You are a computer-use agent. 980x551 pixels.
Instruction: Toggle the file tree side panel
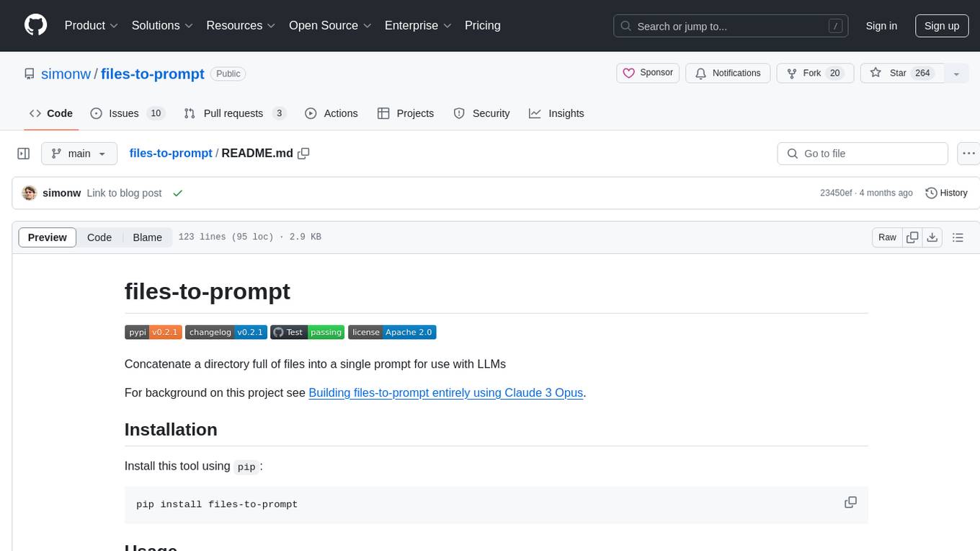[x=24, y=154]
